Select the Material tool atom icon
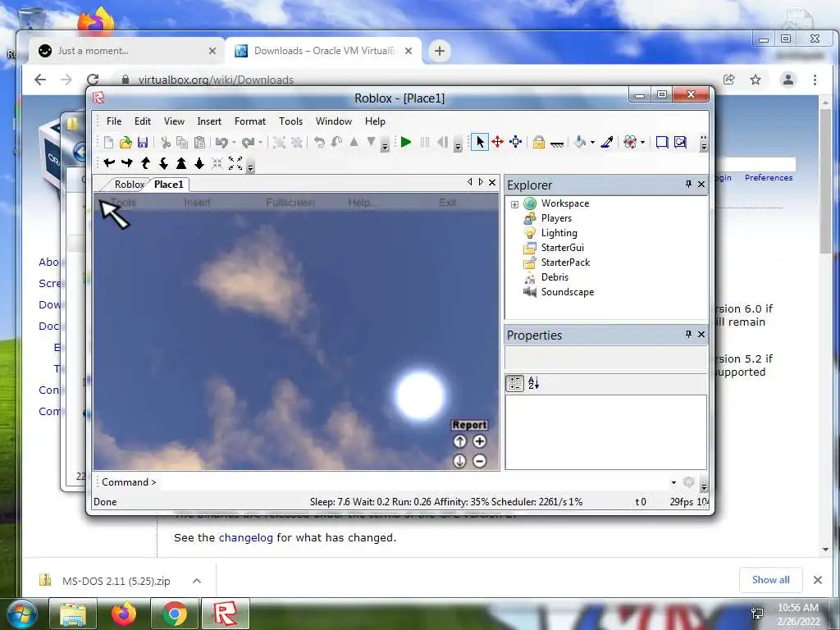 click(x=631, y=142)
